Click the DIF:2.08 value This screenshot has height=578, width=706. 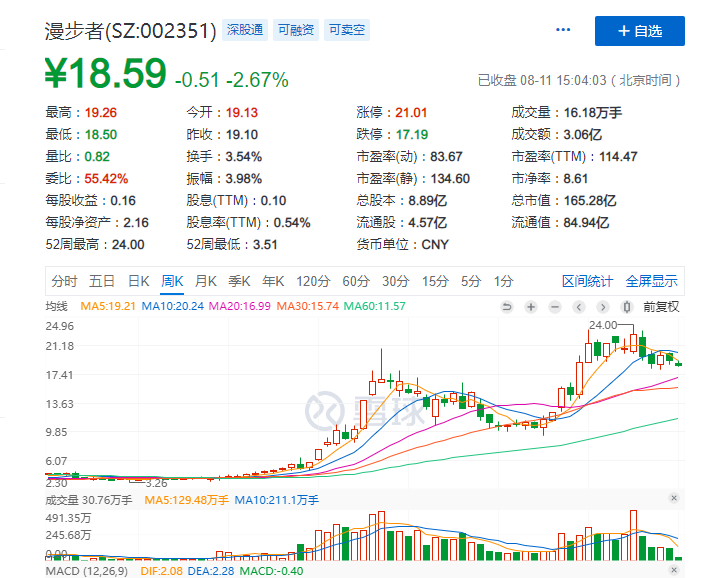(162, 571)
